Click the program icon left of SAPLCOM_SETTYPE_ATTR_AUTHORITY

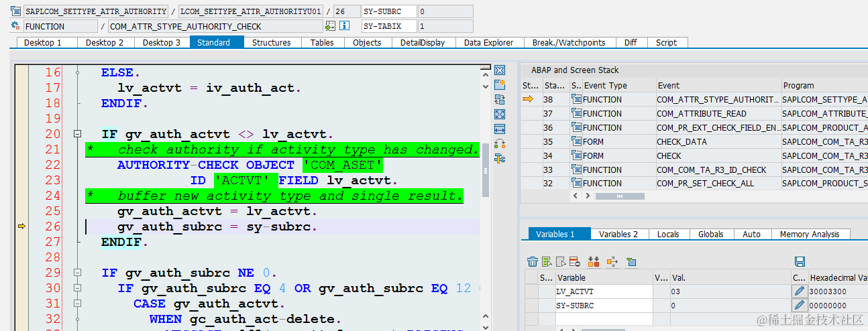pyautogui.click(x=16, y=11)
